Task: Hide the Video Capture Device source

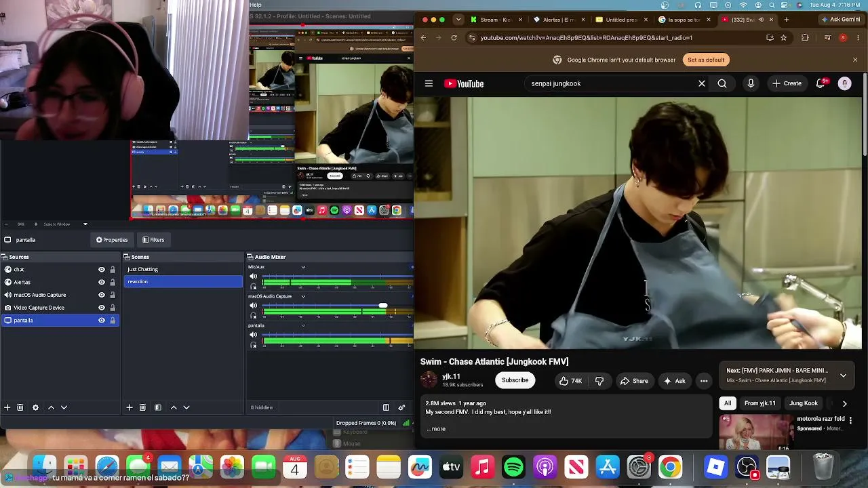Action: (x=102, y=308)
